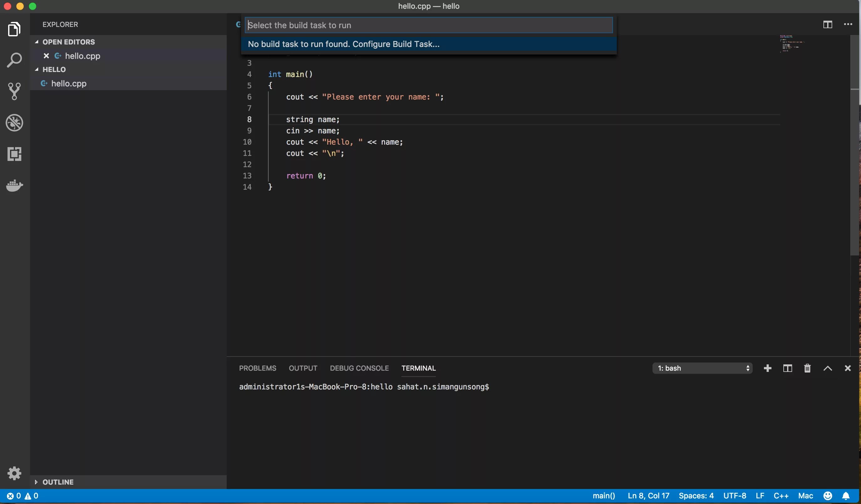Split the editor to the right

827,24
